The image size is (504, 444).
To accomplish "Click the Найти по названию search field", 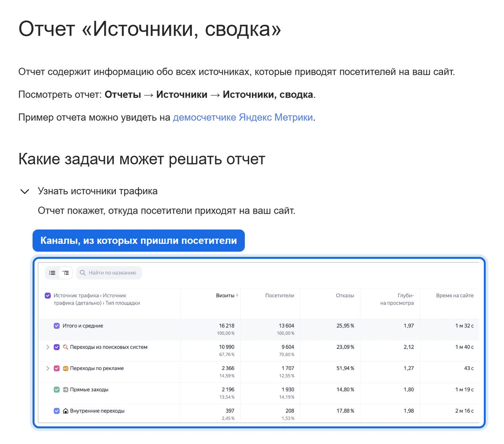I will tap(109, 273).
